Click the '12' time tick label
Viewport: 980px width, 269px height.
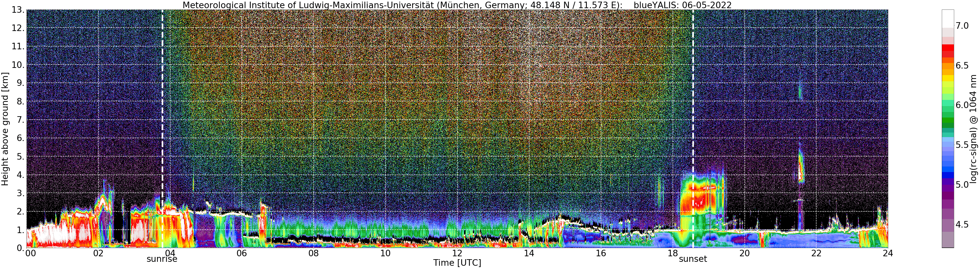coord(457,253)
